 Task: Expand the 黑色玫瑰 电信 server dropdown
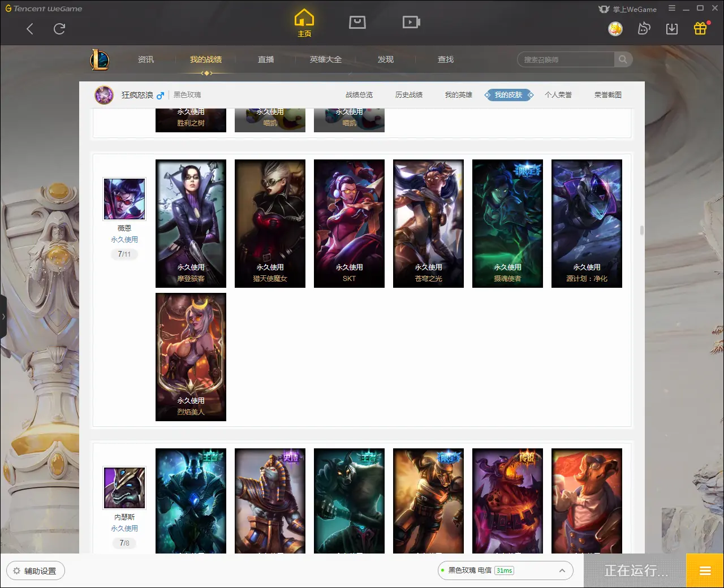(x=506, y=570)
